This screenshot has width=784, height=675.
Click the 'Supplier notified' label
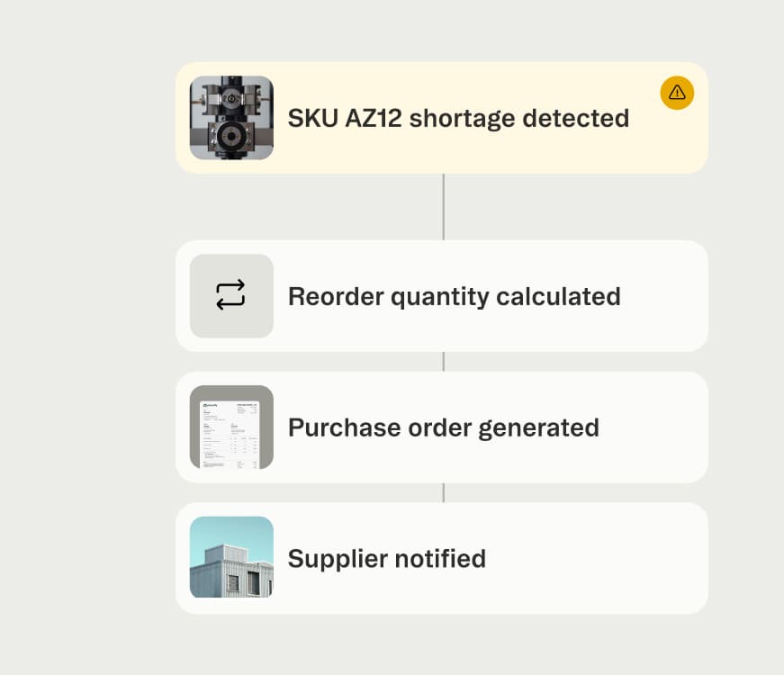click(x=386, y=559)
